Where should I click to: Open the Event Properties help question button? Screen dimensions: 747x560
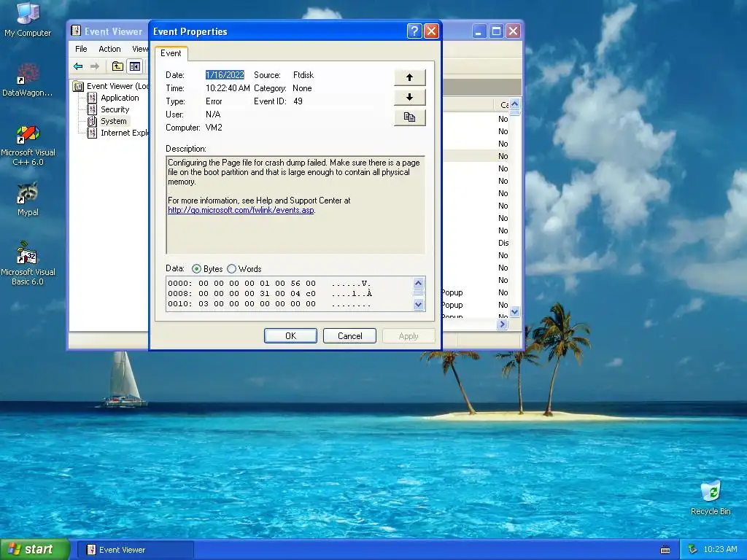tap(414, 31)
